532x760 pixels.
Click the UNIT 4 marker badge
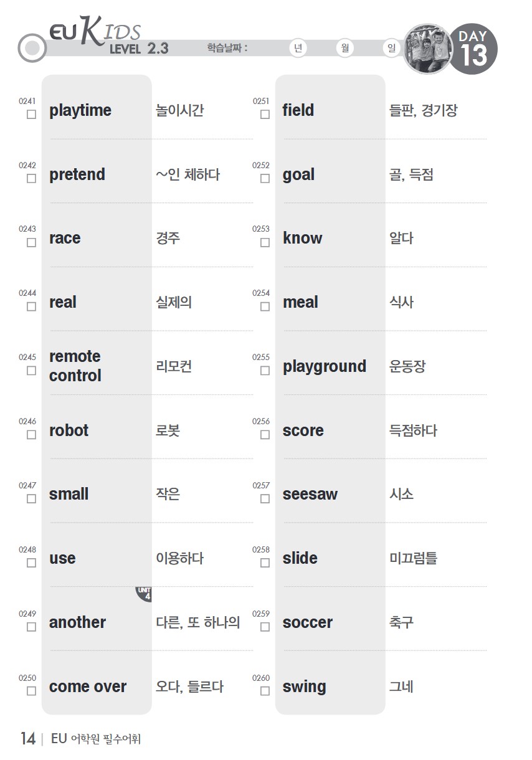(144, 594)
